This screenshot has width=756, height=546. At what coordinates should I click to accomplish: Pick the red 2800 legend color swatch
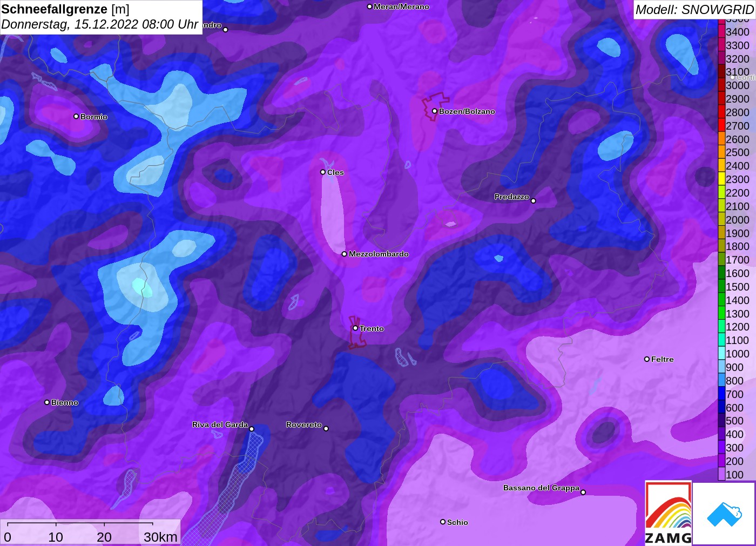tap(721, 112)
